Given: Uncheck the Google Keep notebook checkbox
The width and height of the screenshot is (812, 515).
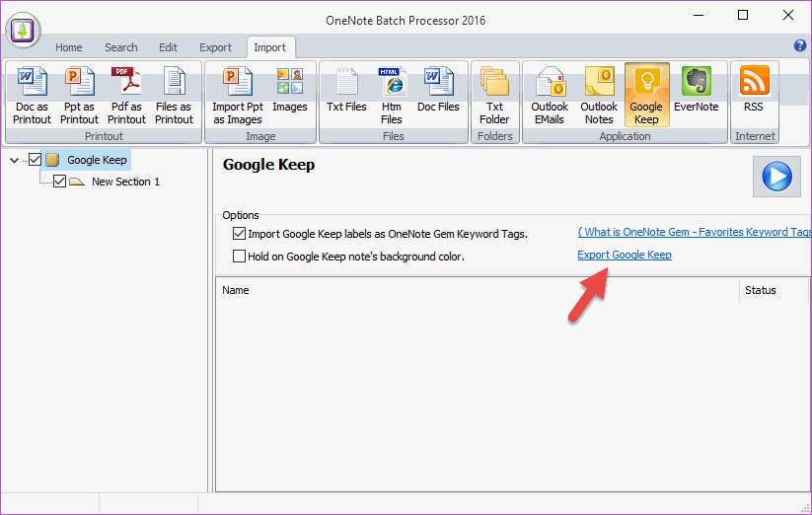Looking at the screenshot, I should (x=35, y=160).
